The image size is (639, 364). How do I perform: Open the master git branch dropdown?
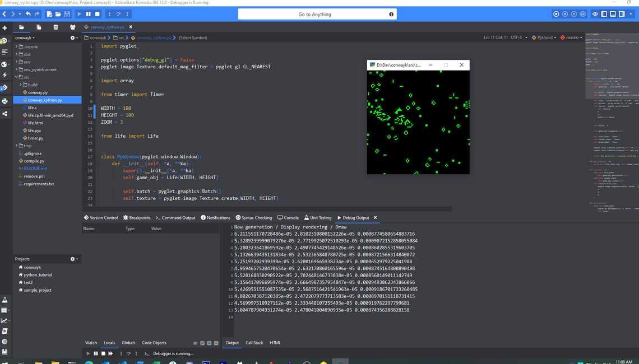coord(573,38)
